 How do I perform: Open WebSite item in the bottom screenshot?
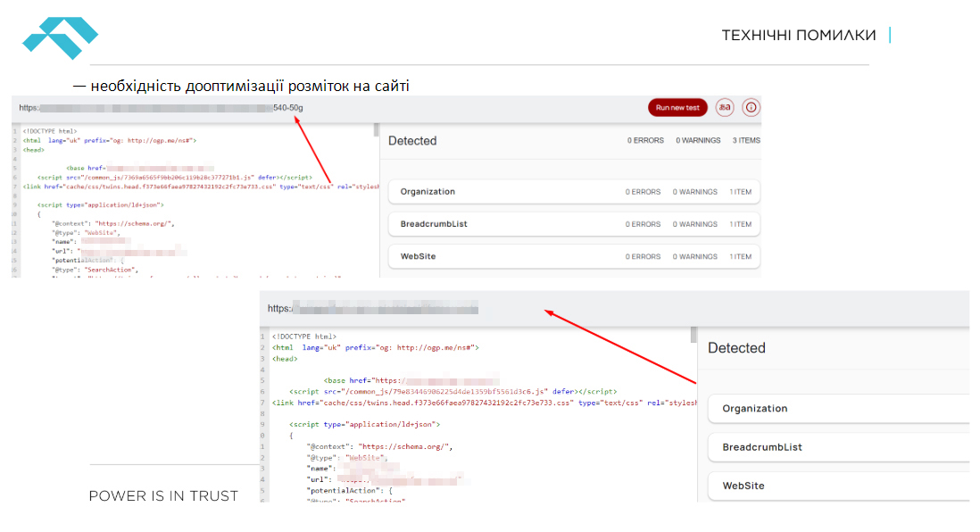(x=839, y=486)
